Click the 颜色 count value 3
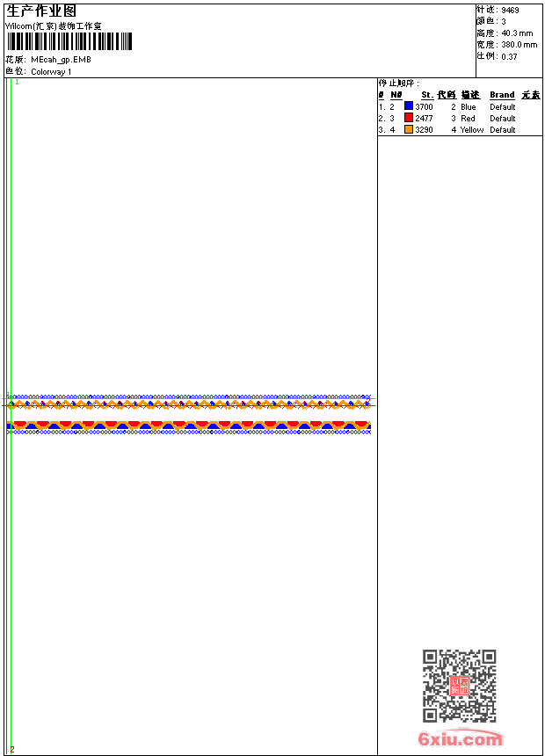This screenshot has height=756, width=545. tap(504, 22)
